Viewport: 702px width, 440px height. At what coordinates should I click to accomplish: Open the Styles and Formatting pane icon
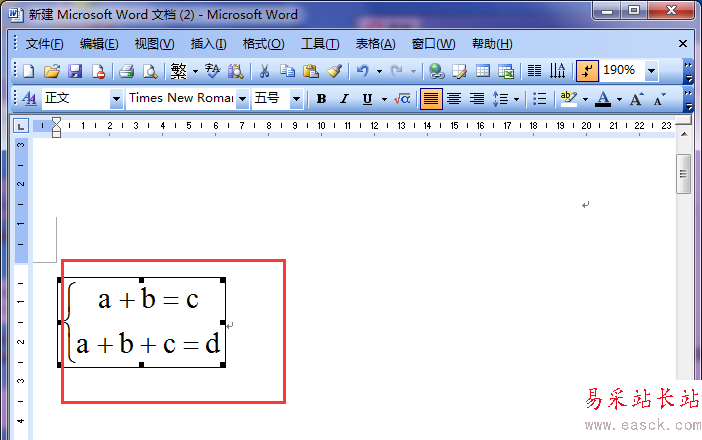tap(30, 98)
